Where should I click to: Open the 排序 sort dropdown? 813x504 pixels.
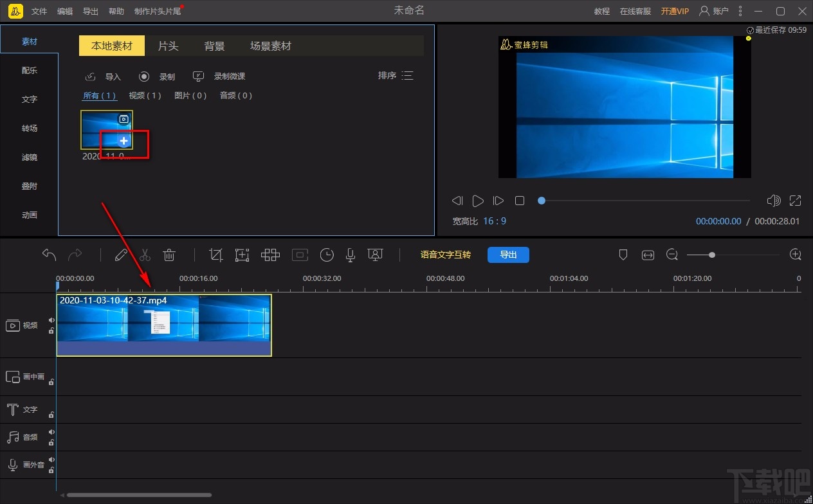pyautogui.click(x=396, y=76)
